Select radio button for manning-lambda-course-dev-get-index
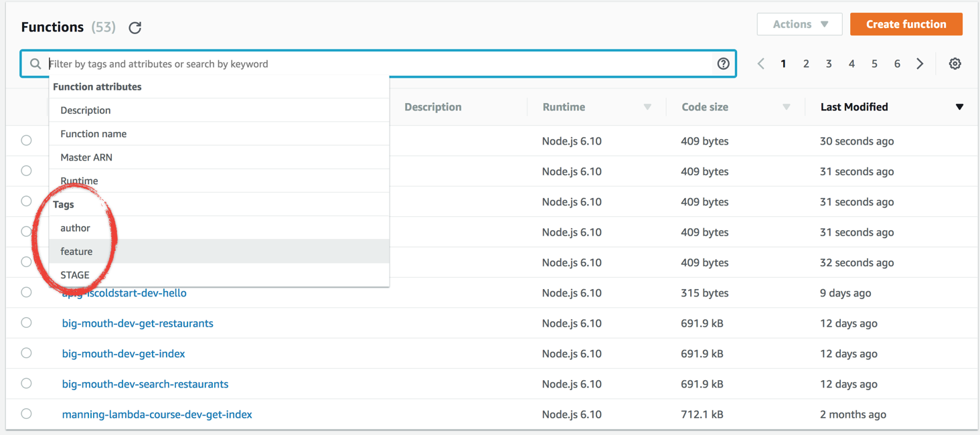This screenshot has height=435, width=980. tap(26, 414)
